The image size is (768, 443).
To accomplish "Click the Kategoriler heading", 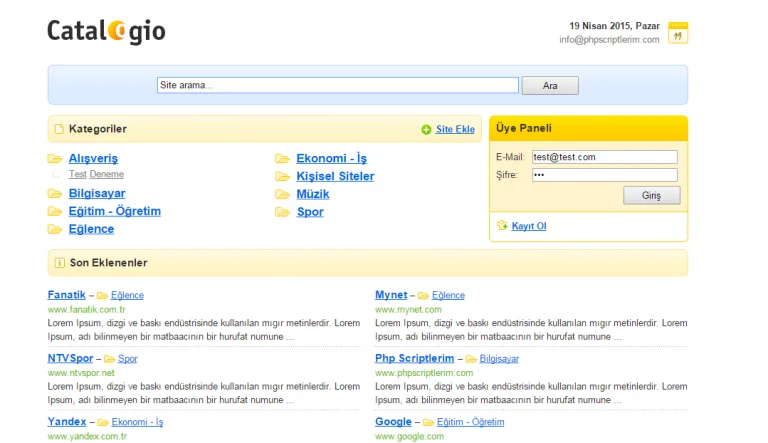I will pos(97,129).
